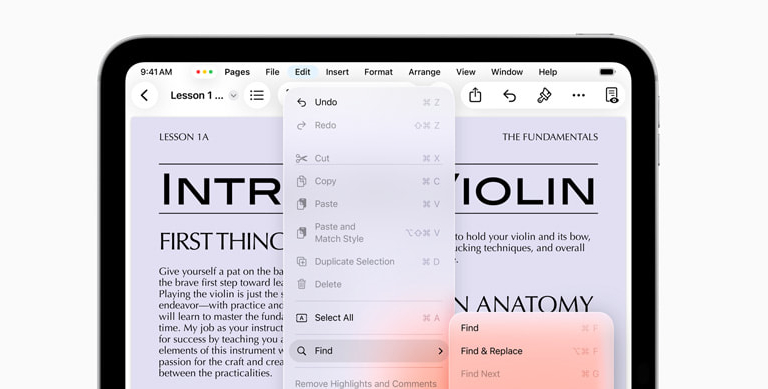Click the trash icon beside Delete
This screenshot has height=389, width=768.
tap(302, 284)
